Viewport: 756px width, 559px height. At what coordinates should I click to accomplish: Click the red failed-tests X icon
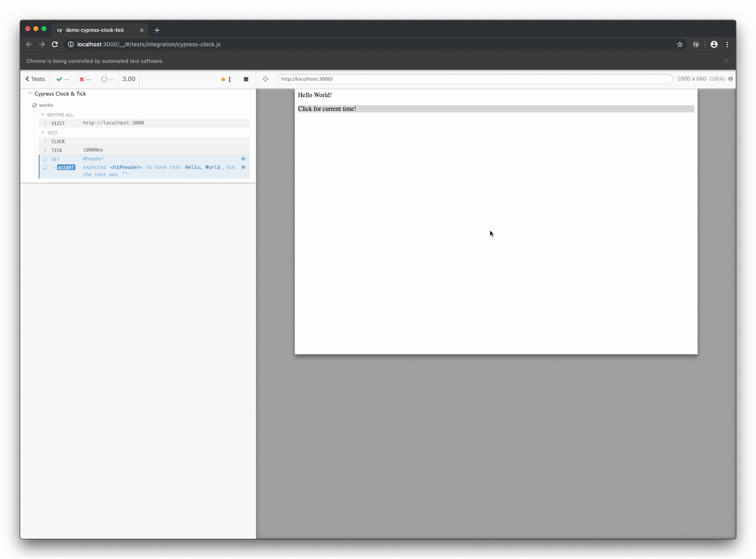[82, 79]
